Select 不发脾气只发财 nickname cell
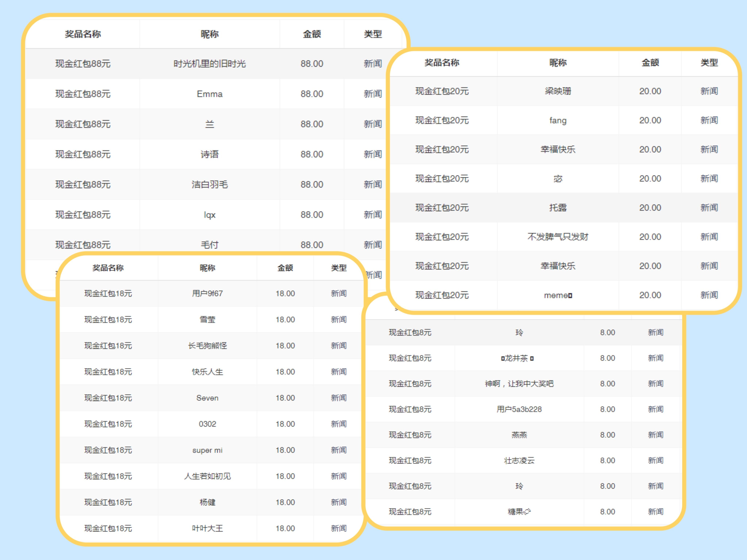Screen dimensions: 747x560 558,237
